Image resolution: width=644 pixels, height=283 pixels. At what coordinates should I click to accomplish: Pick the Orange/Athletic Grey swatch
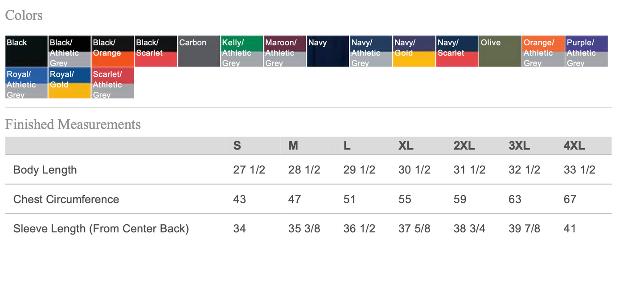coord(543,51)
